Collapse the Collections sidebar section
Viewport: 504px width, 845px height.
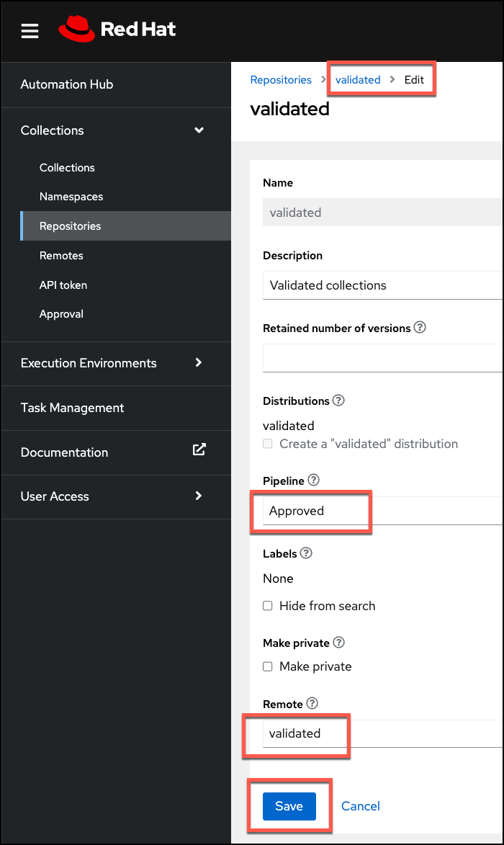(199, 130)
